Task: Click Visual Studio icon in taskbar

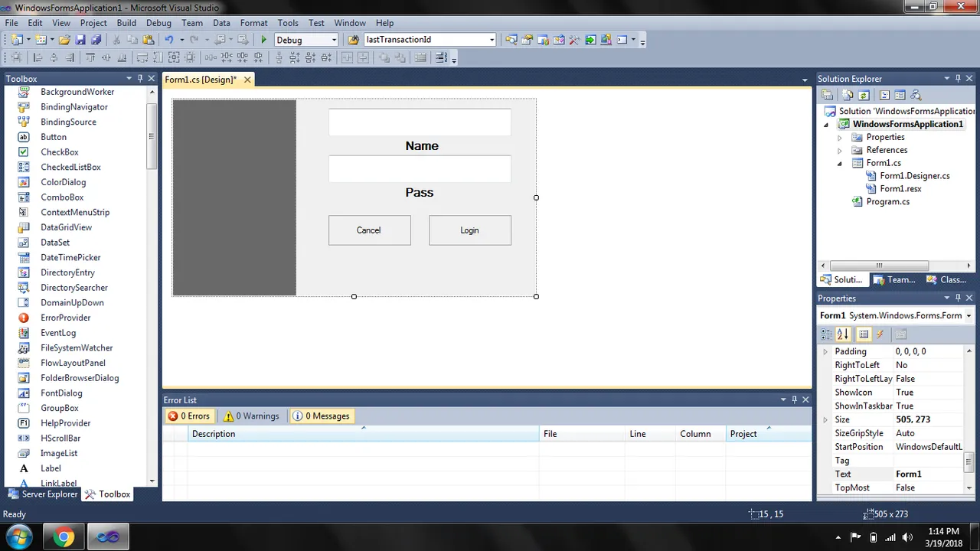Action: tap(108, 536)
